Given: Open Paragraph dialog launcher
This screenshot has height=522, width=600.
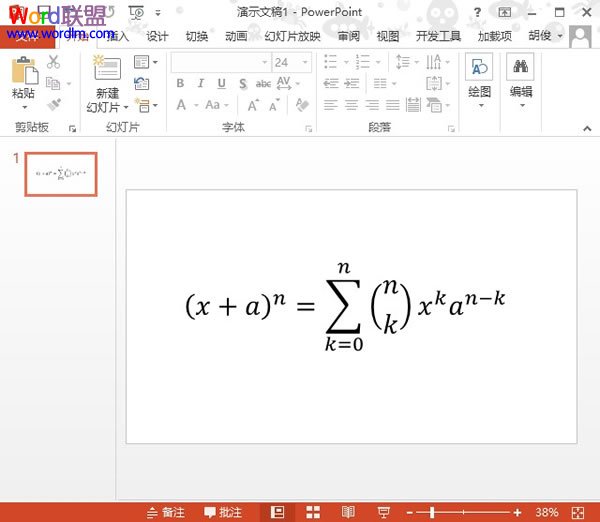Looking at the screenshot, I should 452,129.
